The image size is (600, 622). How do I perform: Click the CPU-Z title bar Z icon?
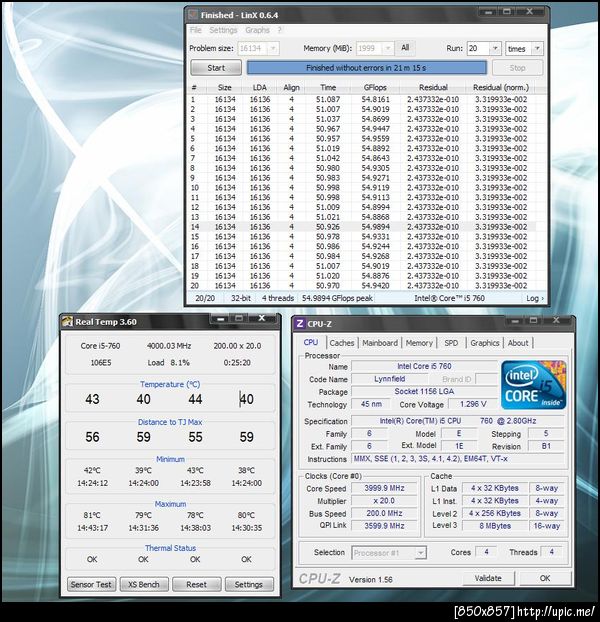300,324
